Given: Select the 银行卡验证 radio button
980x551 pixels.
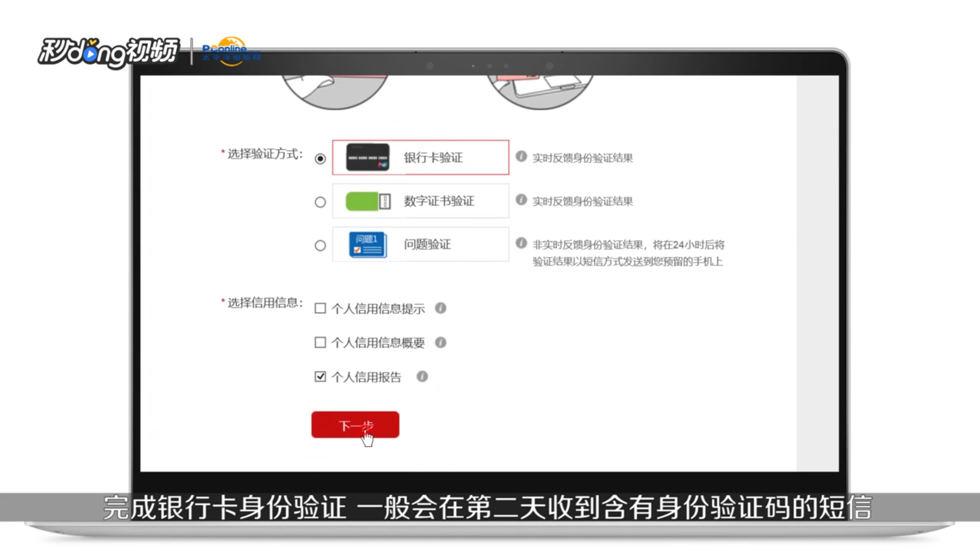Looking at the screenshot, I should pos(320,159).
